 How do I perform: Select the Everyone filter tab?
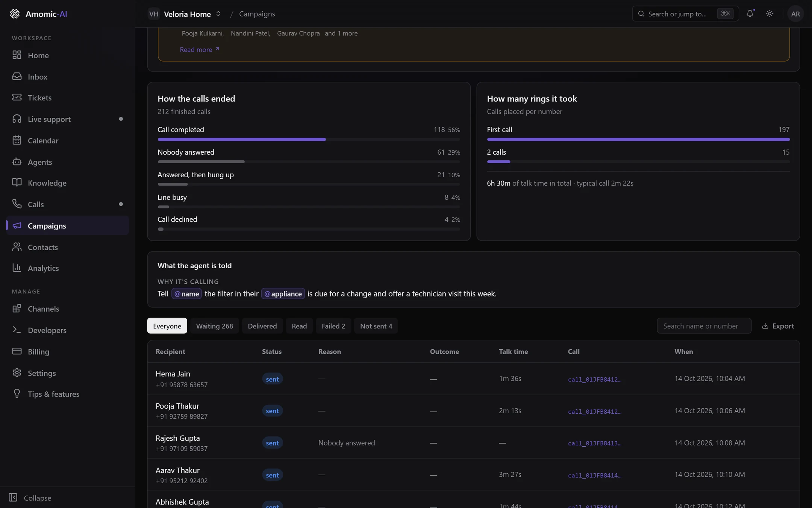pos(167,326)
